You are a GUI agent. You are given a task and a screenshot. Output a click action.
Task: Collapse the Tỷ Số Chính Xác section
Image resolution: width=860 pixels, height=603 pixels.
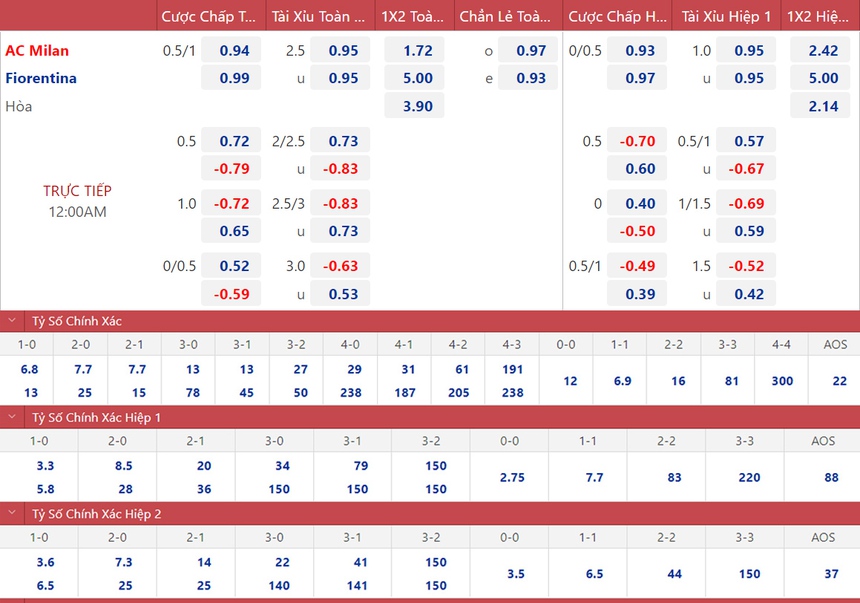tap(12, 321)
